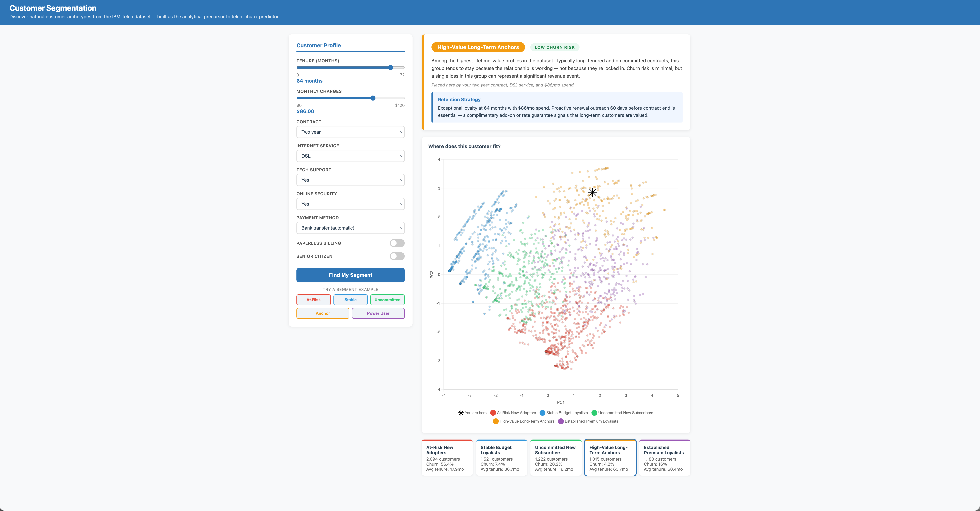
Task: Open the Tech Support dropdown
Action: [x=350, y=180]
